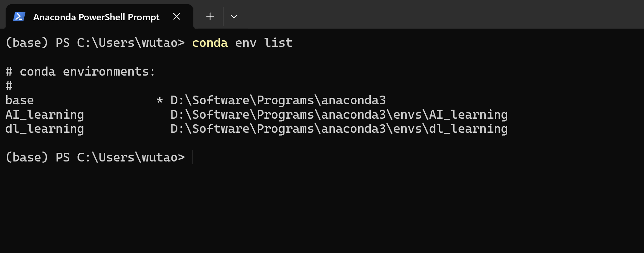Click the 'base' environment name in the list
644x253 pixels.
point(20,101)
